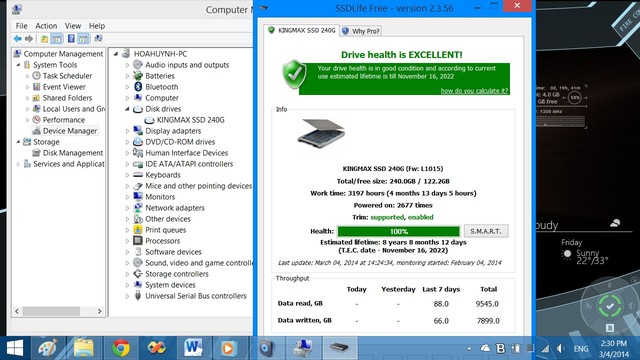Expand the Network adapters category
This screenshot has width=640, height=360.
pos(127,208)
